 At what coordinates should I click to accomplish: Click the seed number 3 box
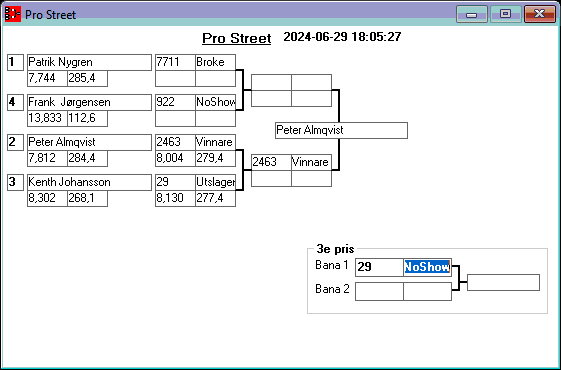15,182
